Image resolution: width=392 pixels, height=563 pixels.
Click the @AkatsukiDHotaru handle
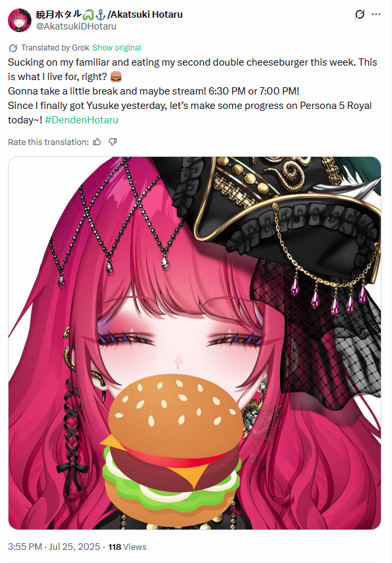[76, 26]
